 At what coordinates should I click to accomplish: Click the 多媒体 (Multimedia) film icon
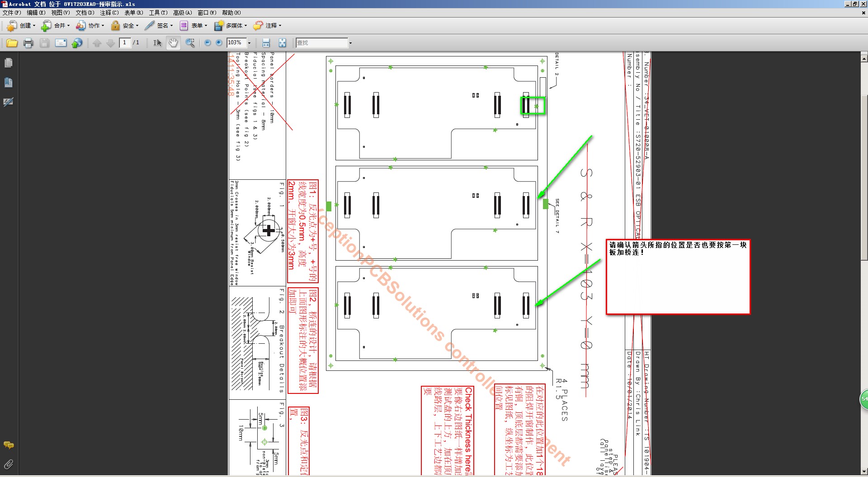(218, 26)
